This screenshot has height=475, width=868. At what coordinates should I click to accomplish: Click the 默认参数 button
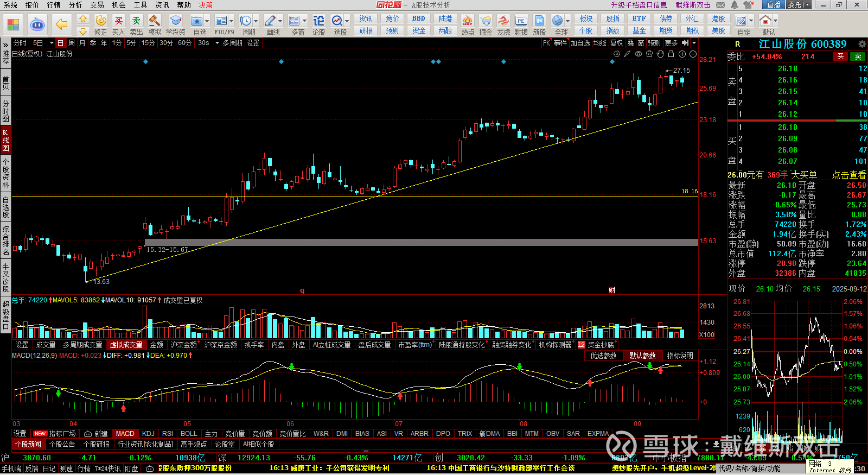[642, 356]
